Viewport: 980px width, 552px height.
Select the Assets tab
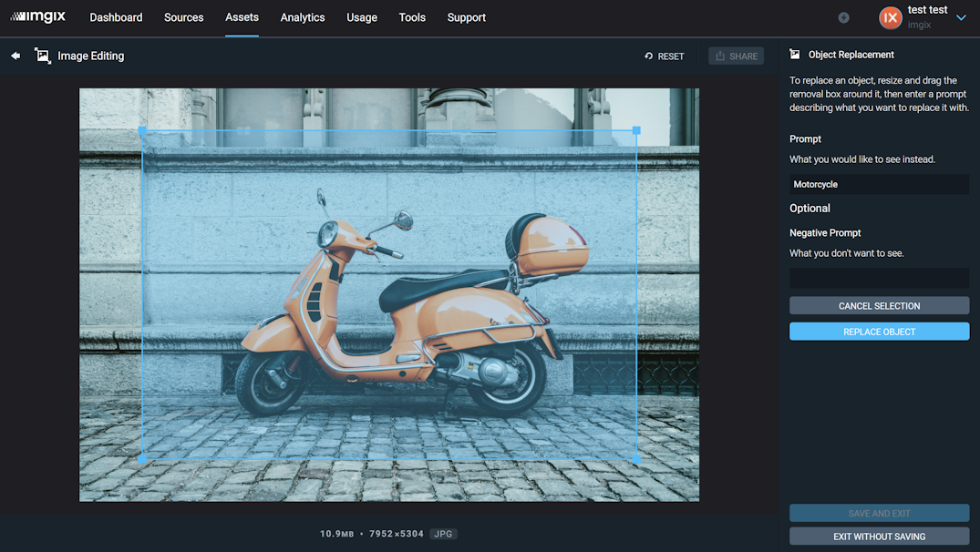coord(242,17)
